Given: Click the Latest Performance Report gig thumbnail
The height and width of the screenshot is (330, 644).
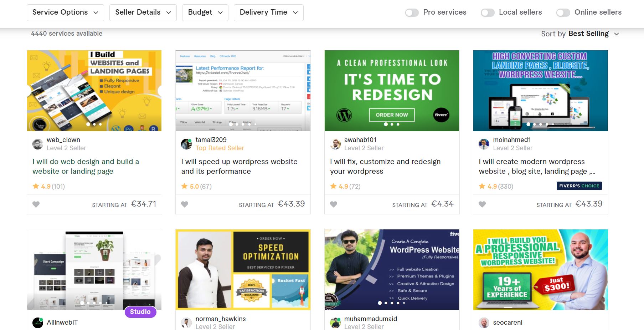Looking at the screenshot, I should [x=243, y=91].
